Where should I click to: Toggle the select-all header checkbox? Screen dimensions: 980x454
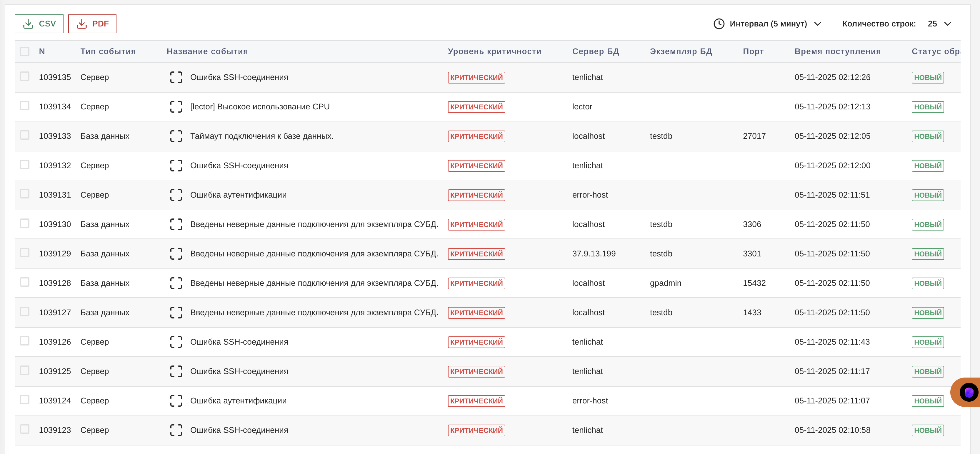25,51
